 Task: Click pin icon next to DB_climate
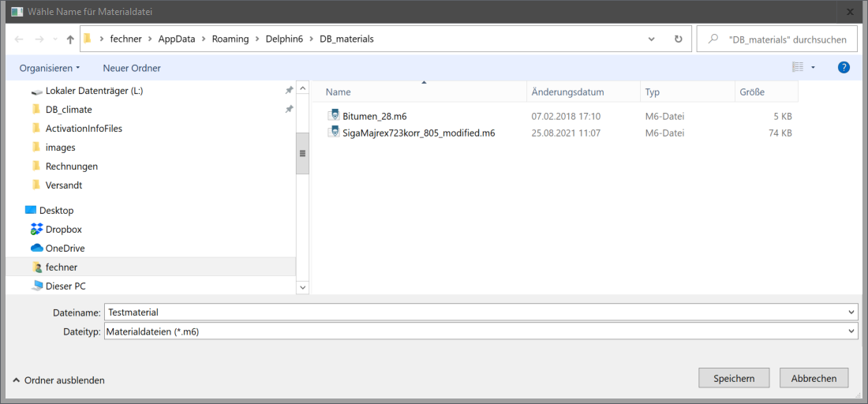pyautogui.click(x=288, y=109)
